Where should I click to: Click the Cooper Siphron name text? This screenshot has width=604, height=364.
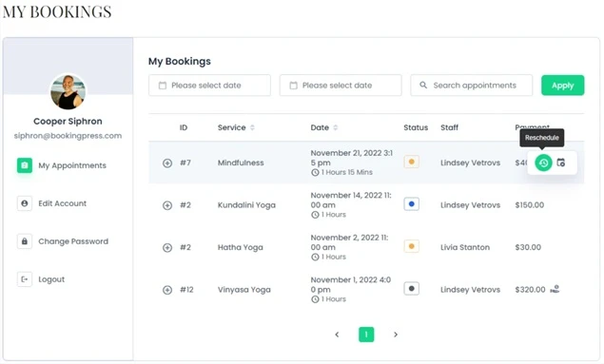tap(68, 122)
